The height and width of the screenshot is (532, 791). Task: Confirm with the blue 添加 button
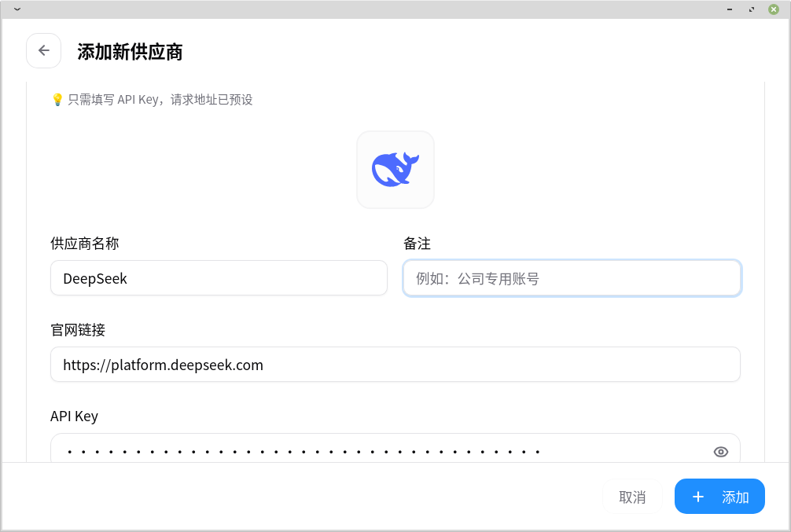720,497
